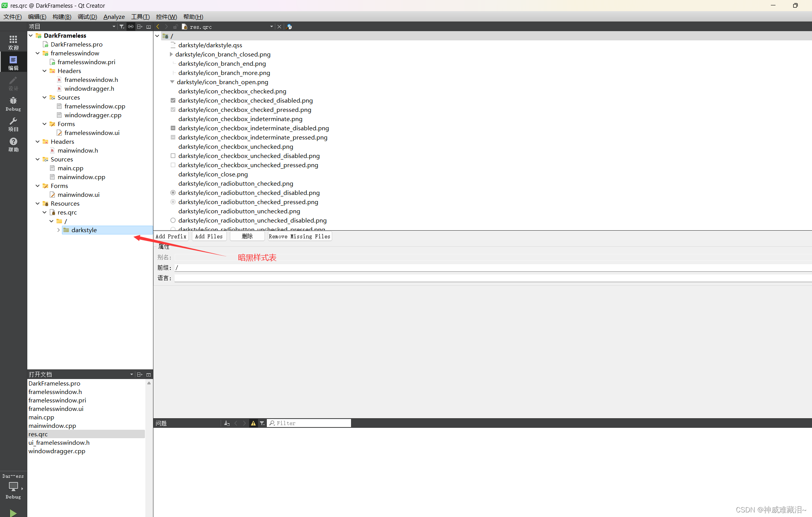Click the Filter search box in Problems panel
Image resolution: width=812 pixels, height=517 pixels.
pos(310,423)
